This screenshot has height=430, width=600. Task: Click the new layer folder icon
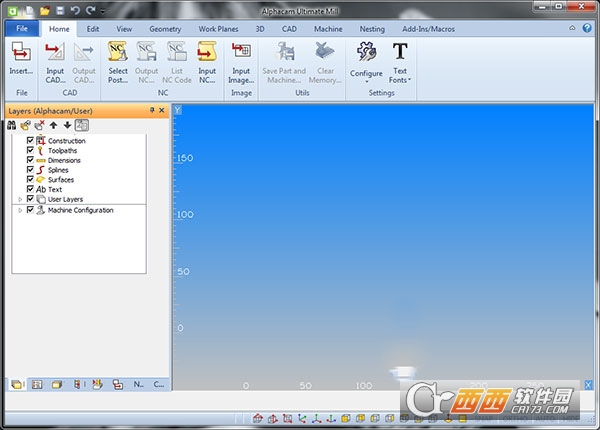26,125
